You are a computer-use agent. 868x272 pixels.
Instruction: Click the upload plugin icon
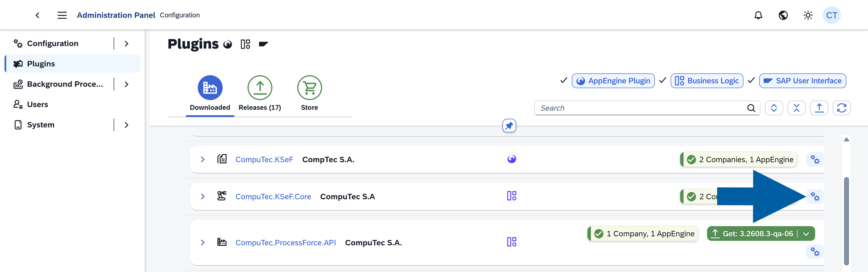(x=819, y=108)
